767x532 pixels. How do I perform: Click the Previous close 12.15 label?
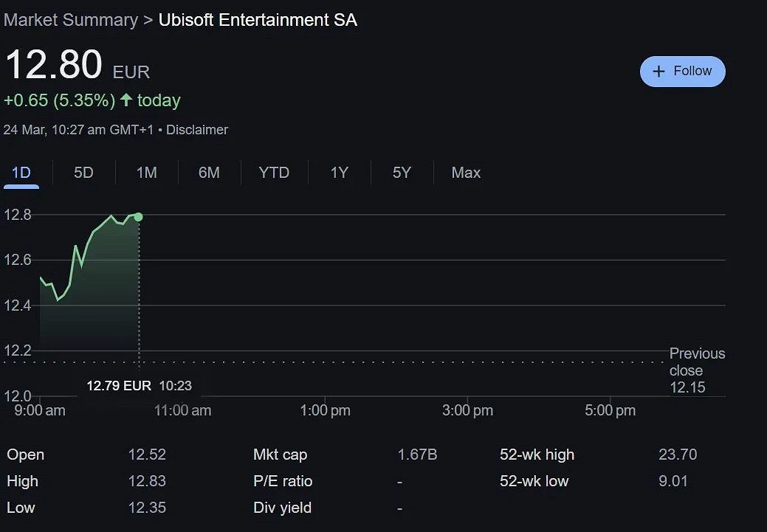[696, 370]
